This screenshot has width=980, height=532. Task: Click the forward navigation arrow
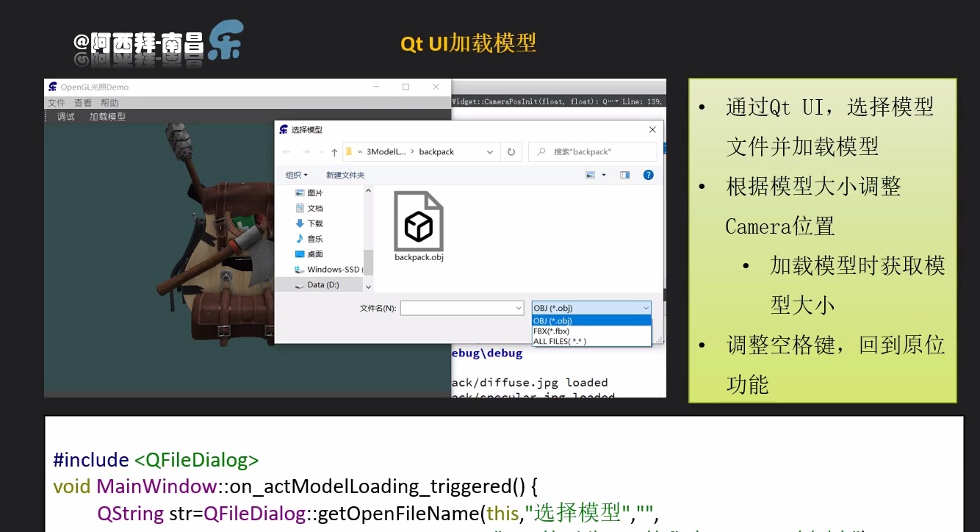(x=306, y=151)
